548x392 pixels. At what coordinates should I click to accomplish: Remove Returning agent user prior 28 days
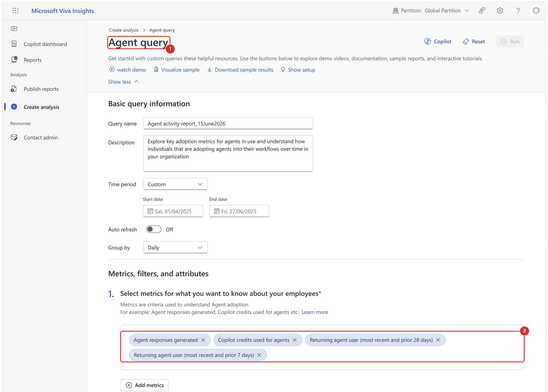438,340
